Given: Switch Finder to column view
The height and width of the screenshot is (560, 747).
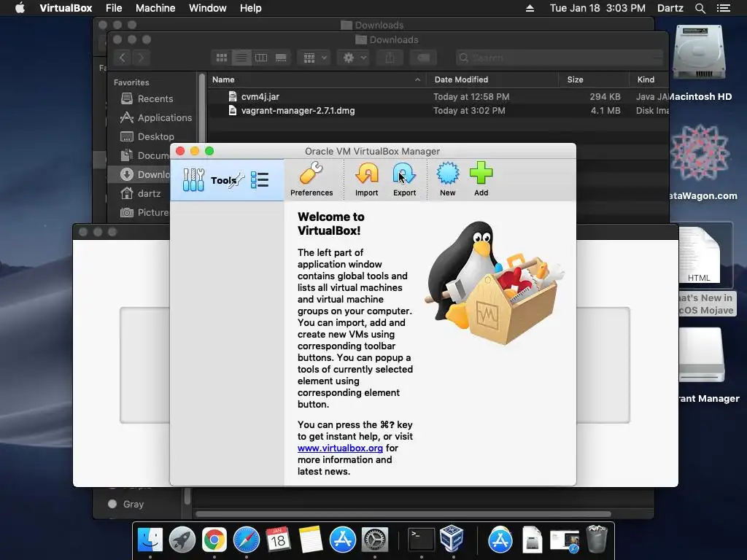Looking at the screenshot, I should tap(261, 58).
